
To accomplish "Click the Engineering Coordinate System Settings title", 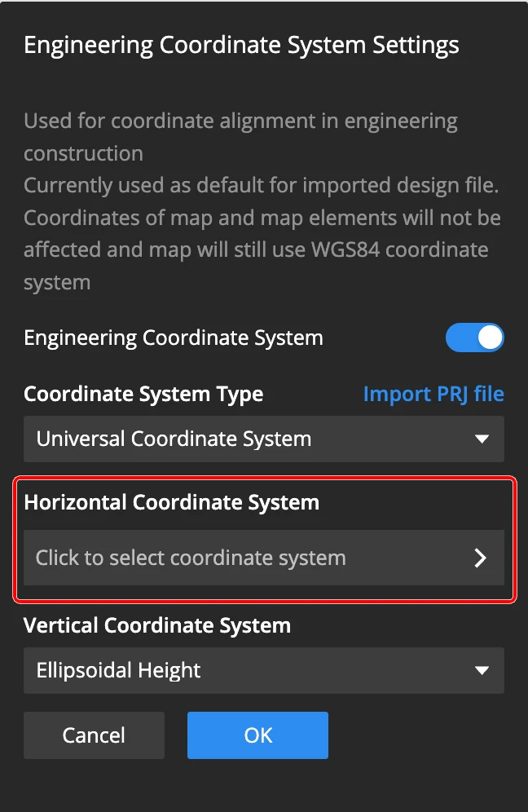I will pyautogui.click(x=241, y=45).
